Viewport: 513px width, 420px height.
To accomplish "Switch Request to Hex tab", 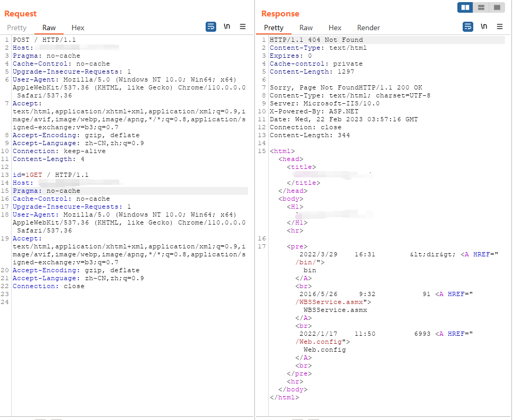I will tap(78, 28).
